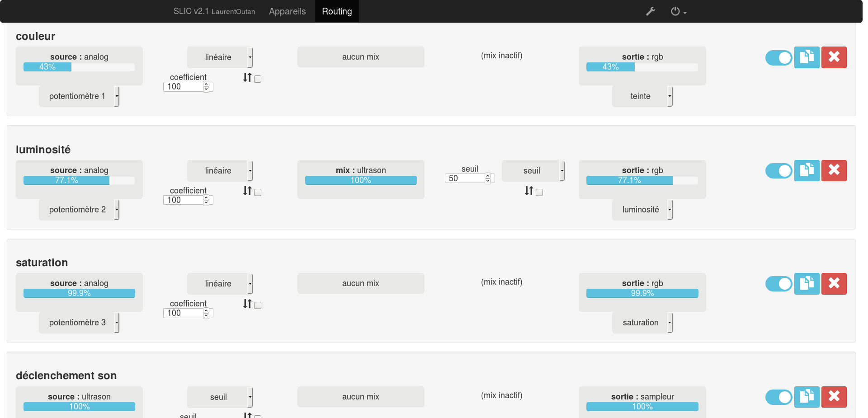The width and height of the screenshot is (868, 418).
Task: Open couleur linéaire mode dropdown
Action: click(x=220, y=57)
